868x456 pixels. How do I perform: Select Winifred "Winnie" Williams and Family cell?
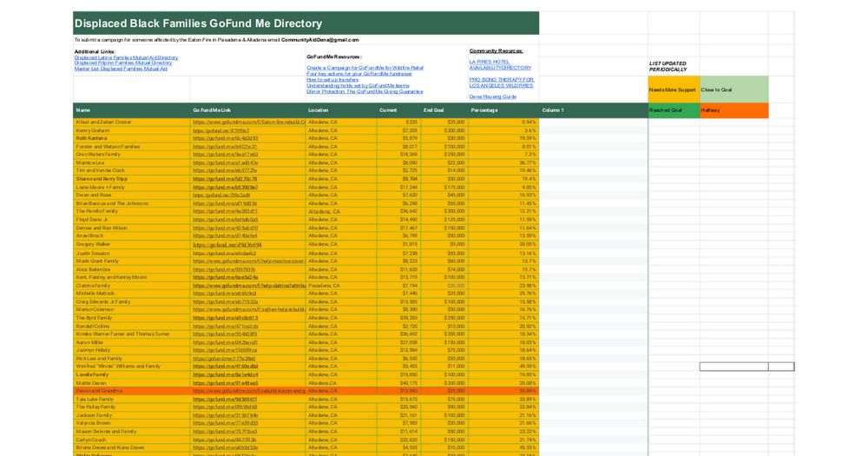[x=132, y=367]
